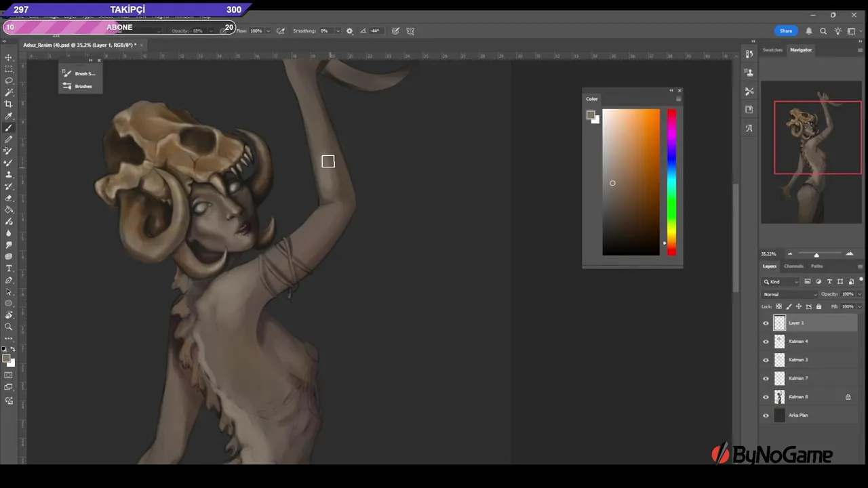Click navigator zoom out mountain button

[x=789, y=254]
